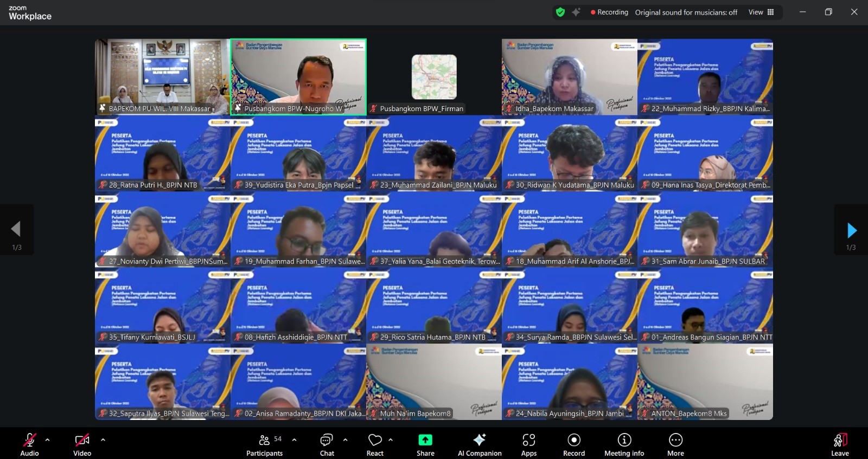Toggle the Record button
Viewport: 868px width, 459px height.
pyautogui.click(x=574, y=444)
